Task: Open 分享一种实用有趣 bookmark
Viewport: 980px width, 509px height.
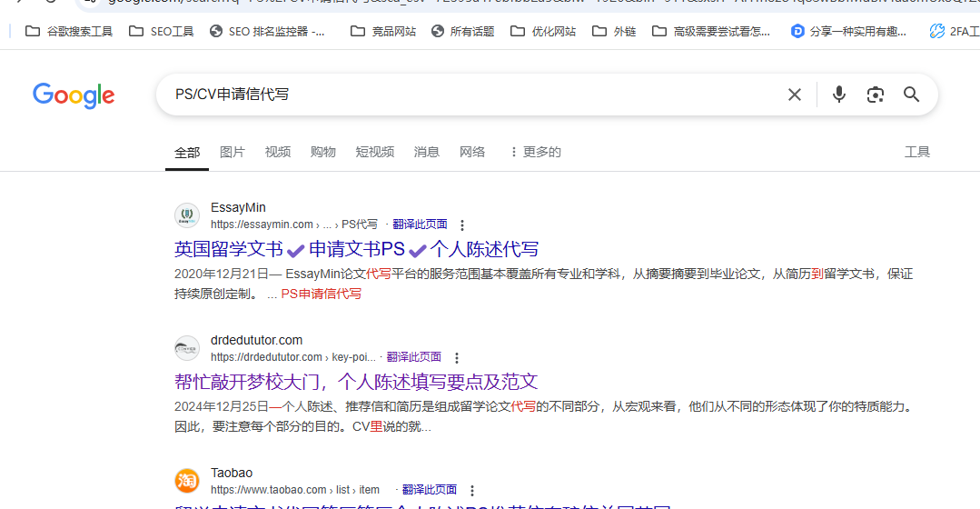Action: [848, 31]
